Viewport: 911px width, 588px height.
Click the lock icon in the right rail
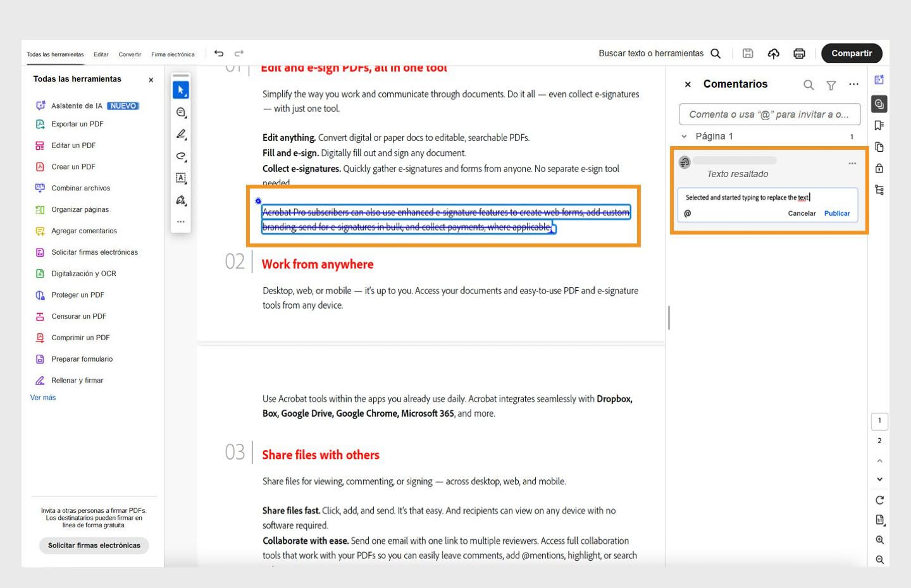[879, 168]
